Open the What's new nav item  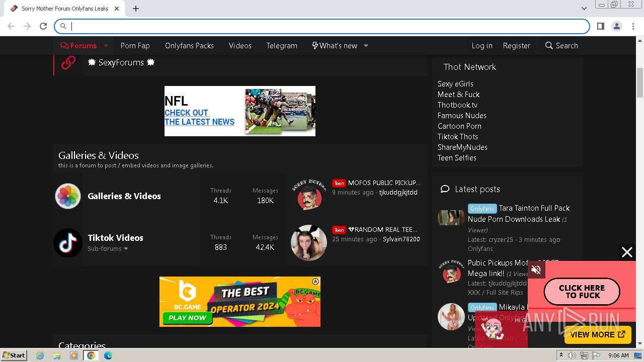[x=335, y=45]
